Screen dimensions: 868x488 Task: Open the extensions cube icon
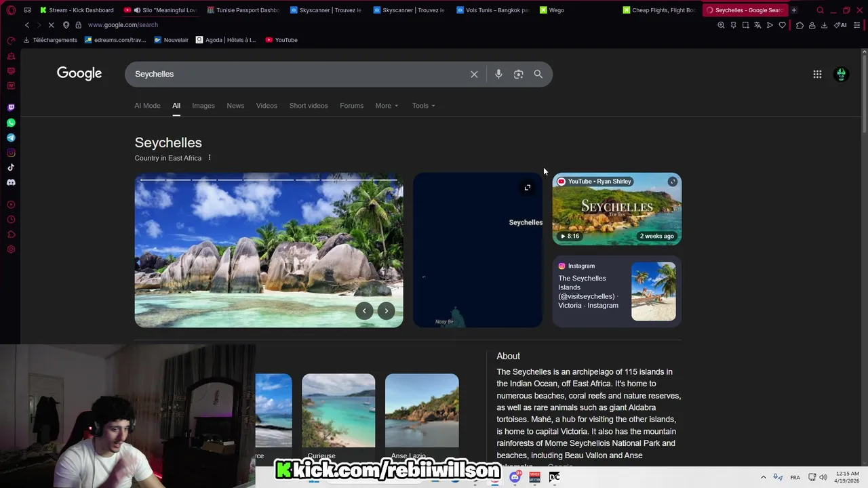coord(800,25)
